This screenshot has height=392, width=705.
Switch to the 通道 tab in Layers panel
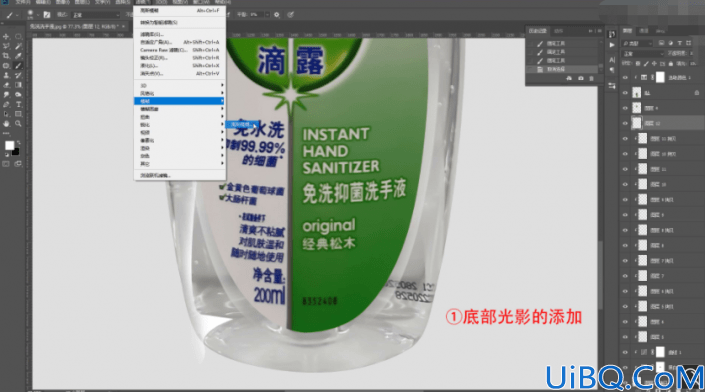[644, 31]
